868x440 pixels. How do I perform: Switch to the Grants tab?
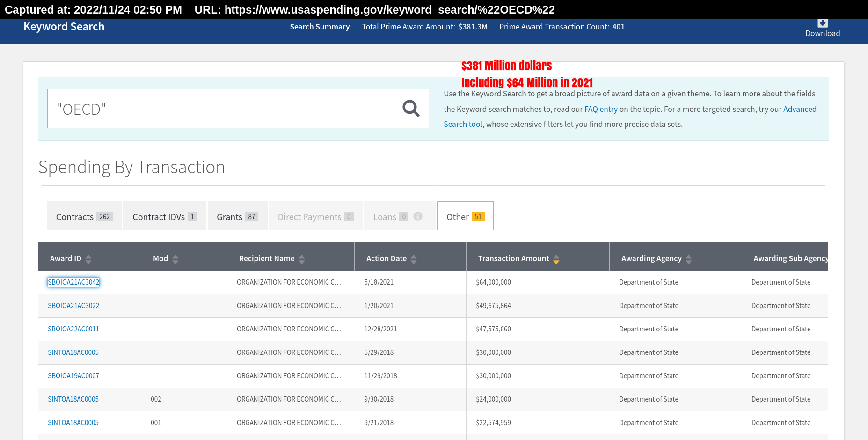click(237, 216)
